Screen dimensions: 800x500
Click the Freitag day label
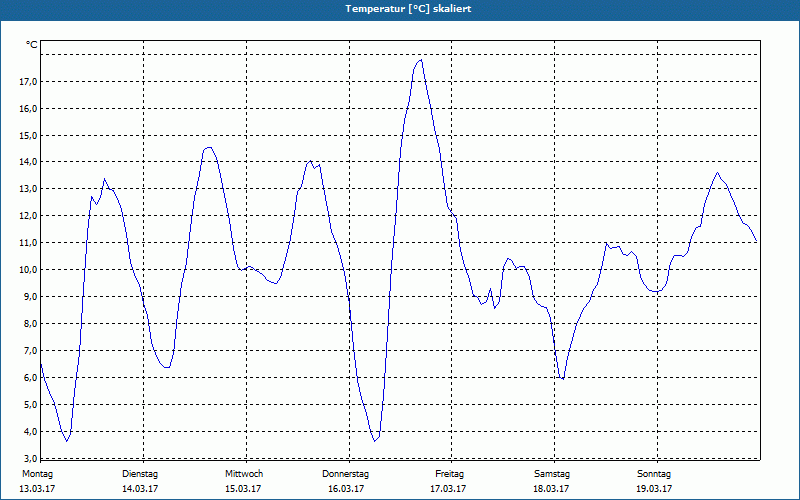click(449, 474)
